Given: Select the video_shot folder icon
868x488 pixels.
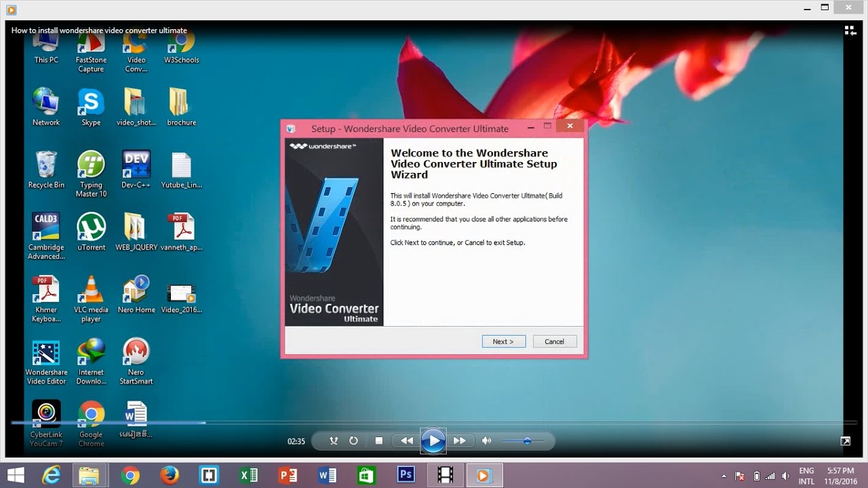Looking at the screenshot, I should [x=136, y=107].
